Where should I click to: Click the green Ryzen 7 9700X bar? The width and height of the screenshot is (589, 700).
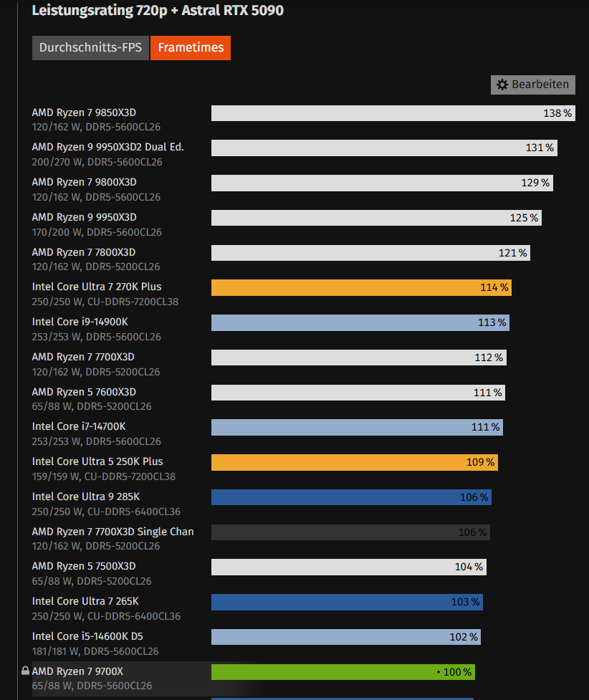click(343, 672)
